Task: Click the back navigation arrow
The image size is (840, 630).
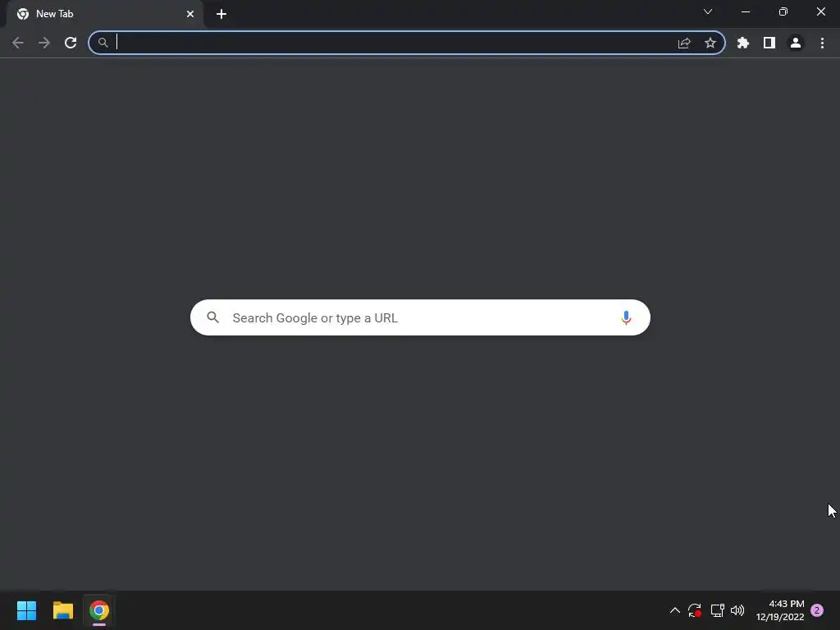Action: [18, 43]
